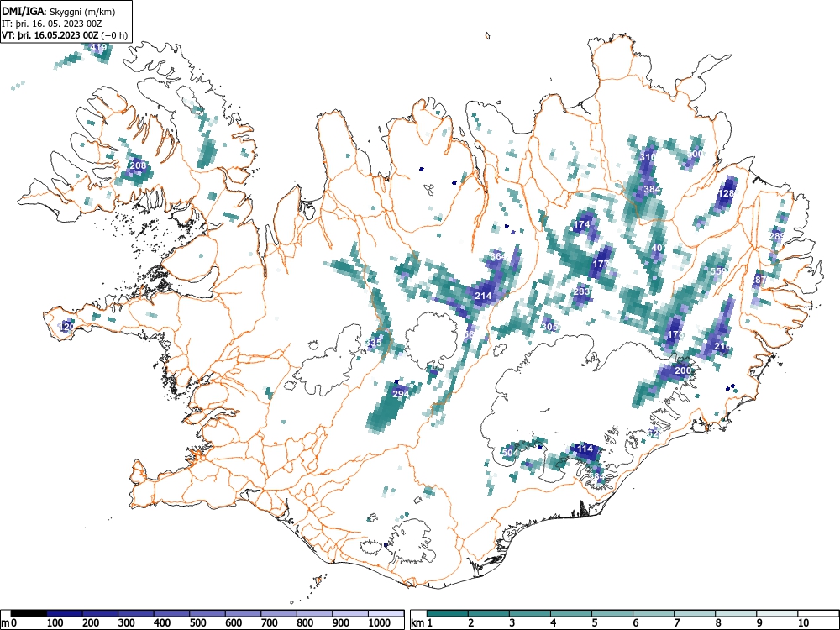
Task: Click map value 283 on the map
Action: click(x=582, y=292)
